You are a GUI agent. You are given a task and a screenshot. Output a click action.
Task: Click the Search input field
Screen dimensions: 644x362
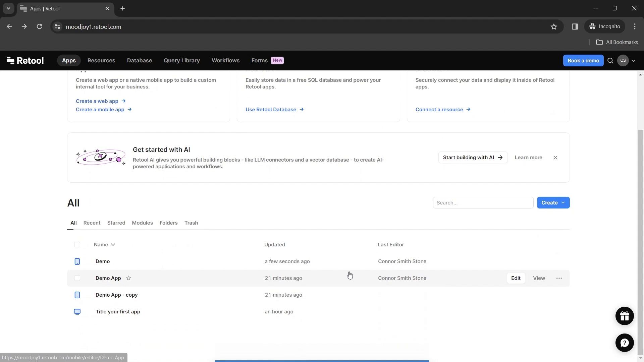coord(483,202)
